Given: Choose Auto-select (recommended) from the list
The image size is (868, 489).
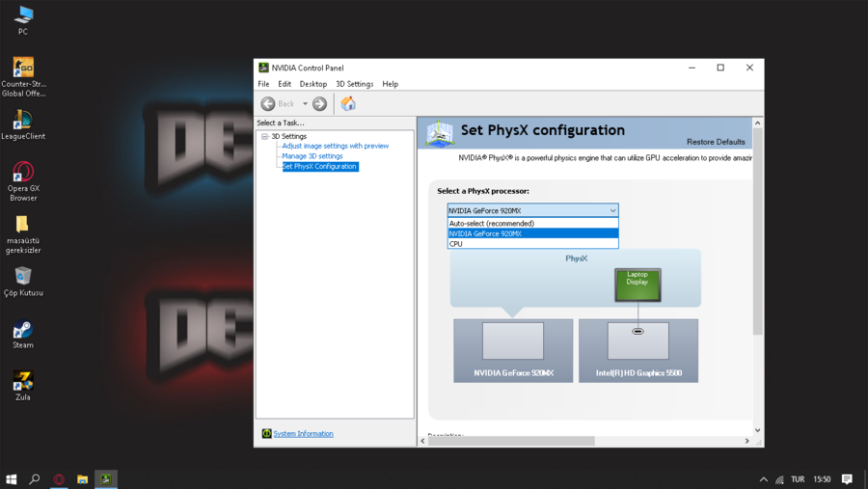Looking at the screenshot, I should pos(492,223).
